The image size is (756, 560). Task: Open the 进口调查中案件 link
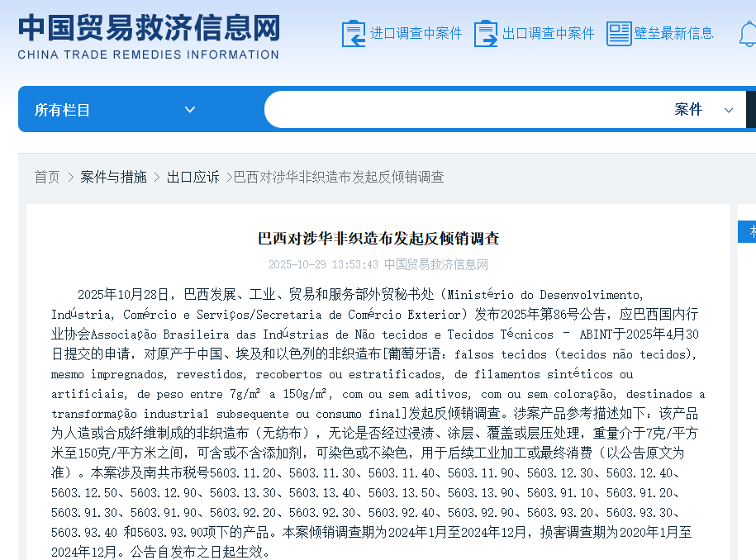[416, 34]
